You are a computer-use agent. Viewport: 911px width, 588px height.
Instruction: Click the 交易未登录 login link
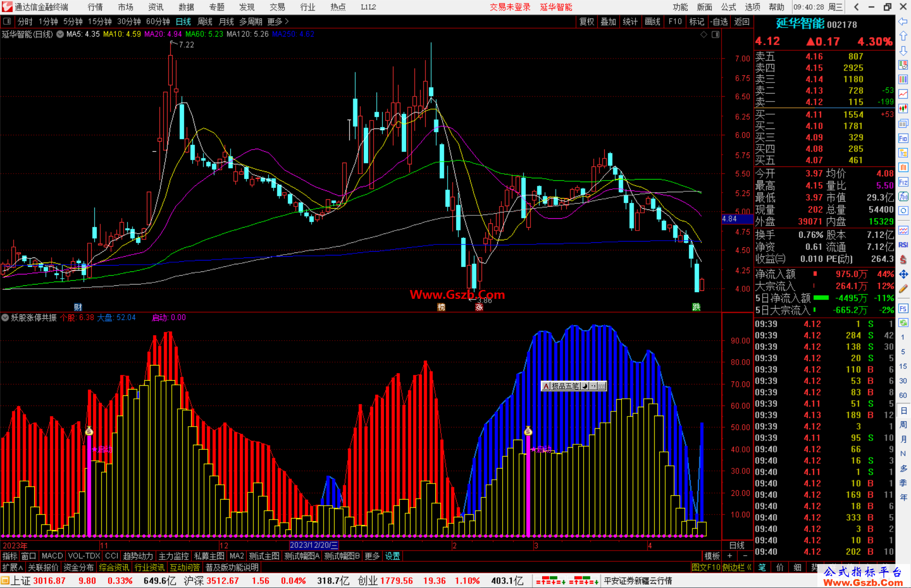pos(510,7)
